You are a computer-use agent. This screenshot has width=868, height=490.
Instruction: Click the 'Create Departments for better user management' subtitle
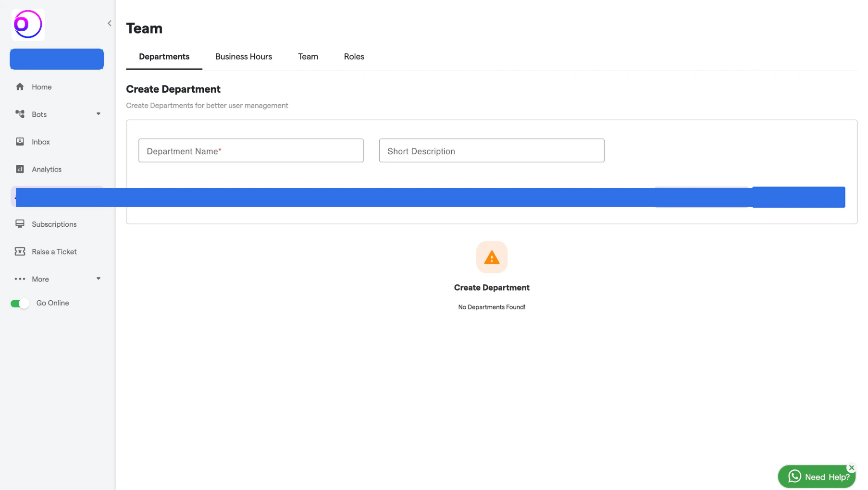[x=207, y=106]
